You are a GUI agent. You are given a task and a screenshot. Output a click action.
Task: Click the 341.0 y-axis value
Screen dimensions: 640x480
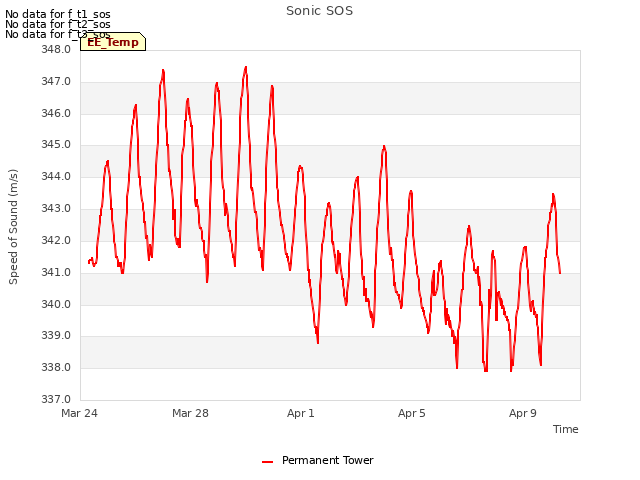(56, 272)
